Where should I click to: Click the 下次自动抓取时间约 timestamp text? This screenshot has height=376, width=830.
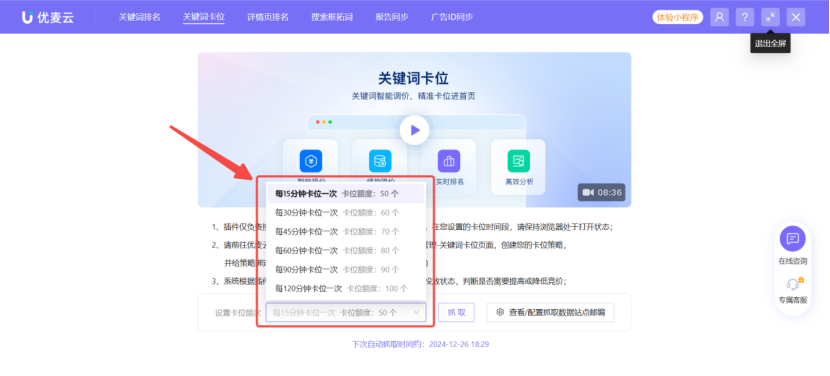(420, 344)
